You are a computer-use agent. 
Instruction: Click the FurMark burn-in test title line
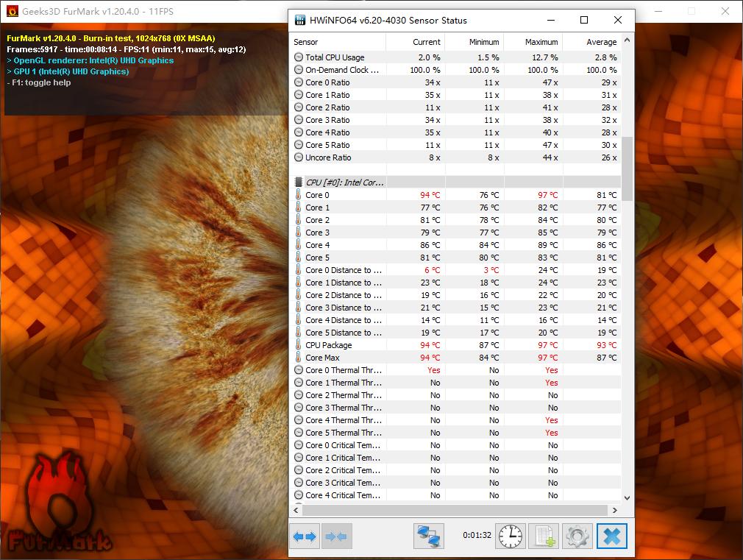pos(111,38)
